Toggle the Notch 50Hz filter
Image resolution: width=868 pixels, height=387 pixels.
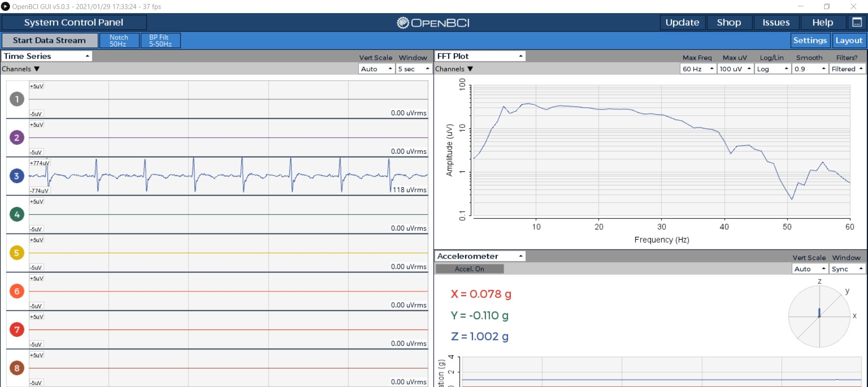tap(119, 40)
